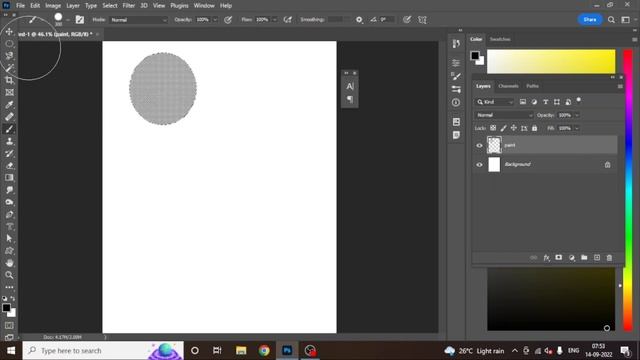640x360 pixels.
Task: Expand the layer Fill dropdown
Action: click(x=577, y=128)
